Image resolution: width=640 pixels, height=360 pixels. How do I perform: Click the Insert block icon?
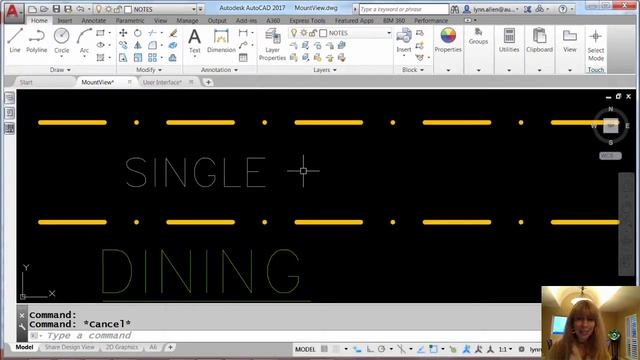(404, 40)
